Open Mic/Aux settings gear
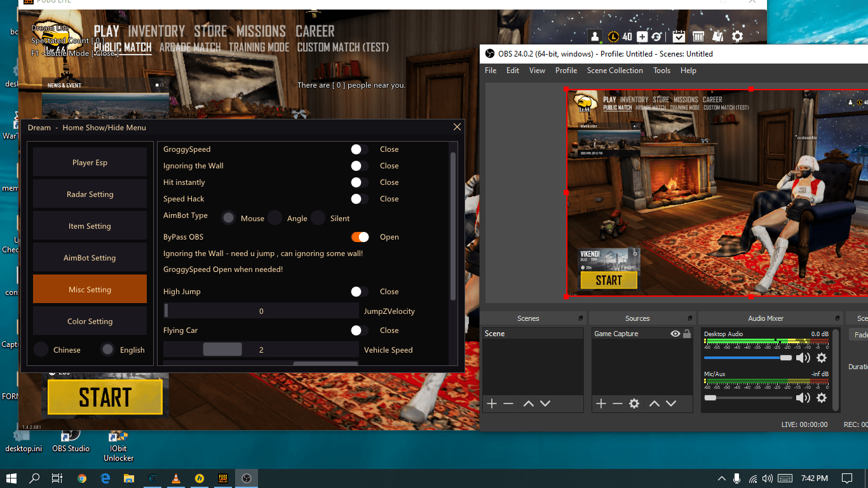 (x=822, y=398)
